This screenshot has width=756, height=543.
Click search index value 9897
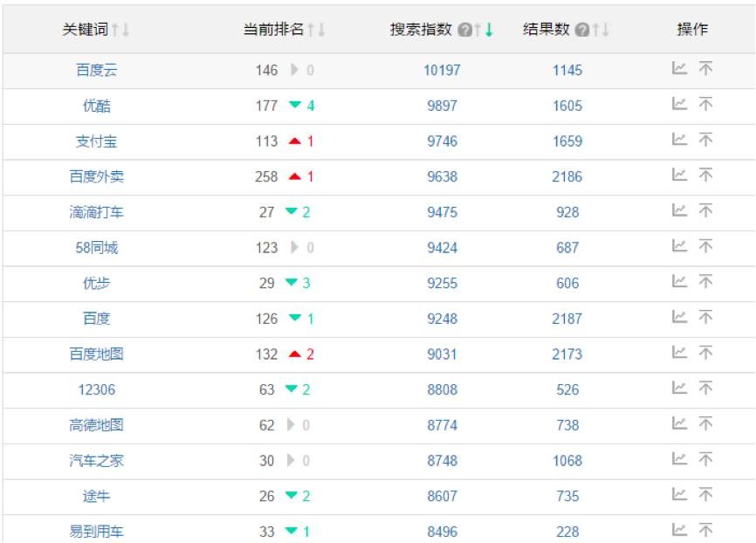pyautogui.click(x=442, y=106)
